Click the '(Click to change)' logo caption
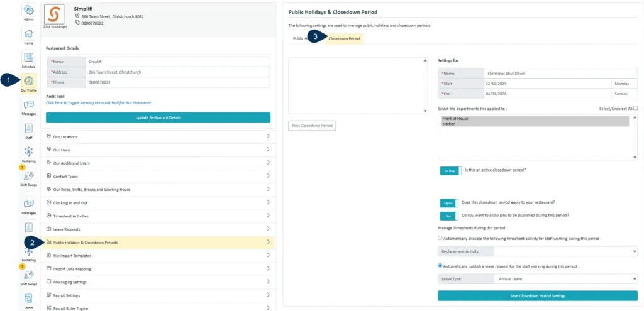Viewport: 644px width, 311px height. [55, 27]
